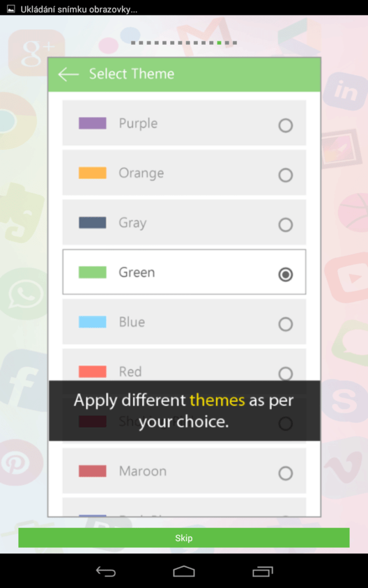Click the orange color swatch
This screenshot has height=588, width=368.
[93, 173]
